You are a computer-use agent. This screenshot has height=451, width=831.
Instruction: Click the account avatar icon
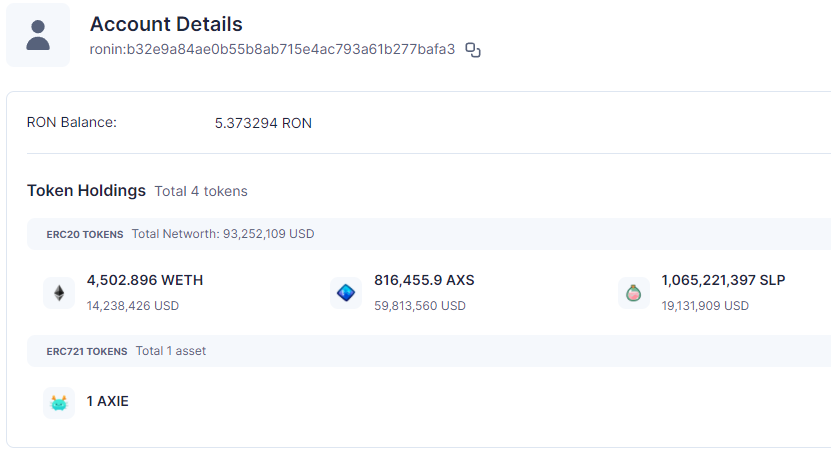coord(38,35)
